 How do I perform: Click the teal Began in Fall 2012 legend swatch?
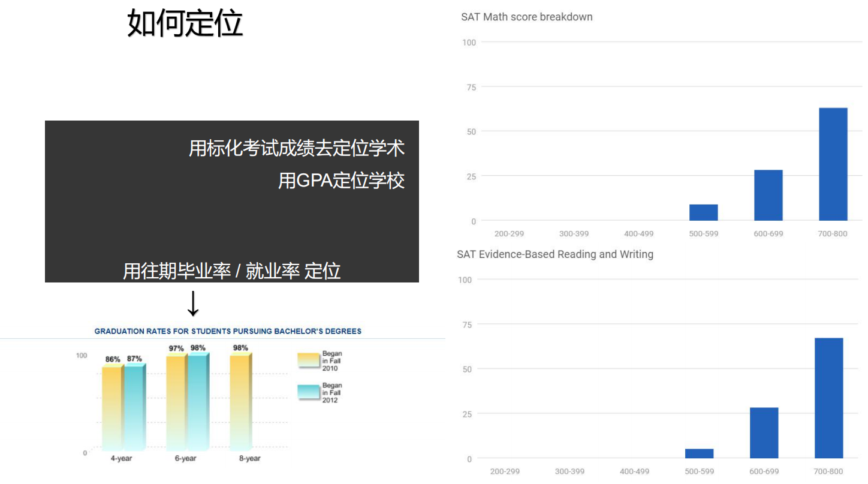309,392
